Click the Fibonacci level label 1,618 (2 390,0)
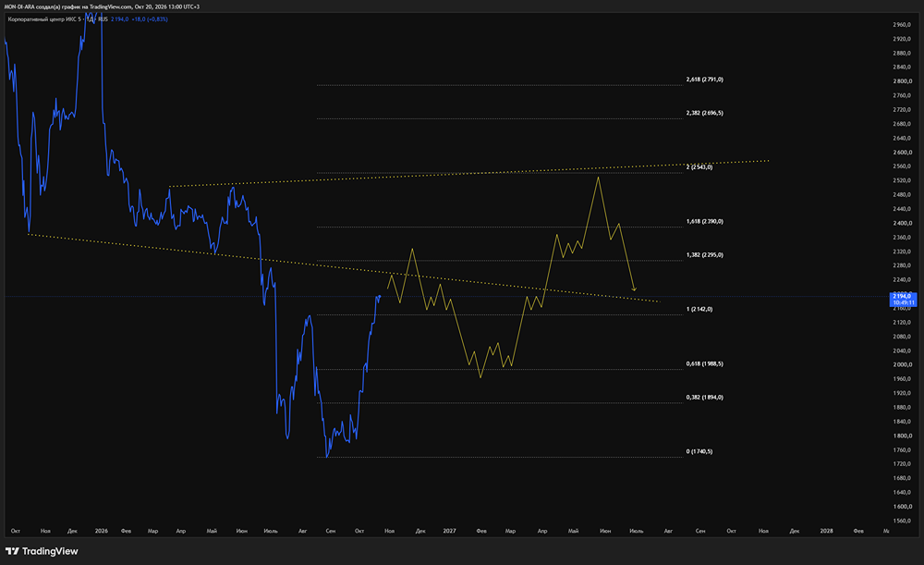This screenshot has width=924, height=565. click(x=705, y=222)
